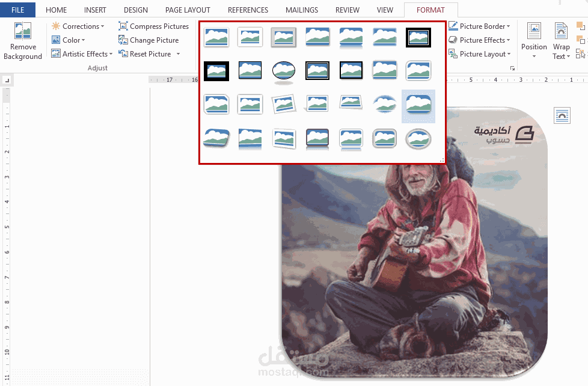Apply Center Shadow Rectangle picture style
Viewport: 588px width, 386px height.
385,71
